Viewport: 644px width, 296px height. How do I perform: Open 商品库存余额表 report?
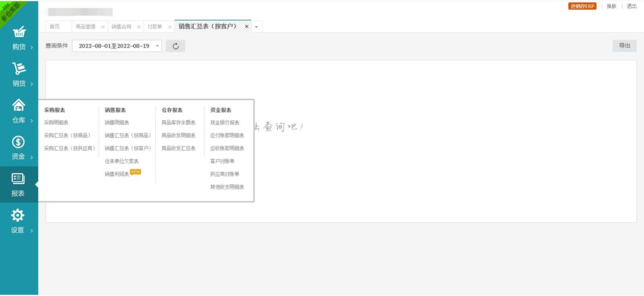(179, 123)
